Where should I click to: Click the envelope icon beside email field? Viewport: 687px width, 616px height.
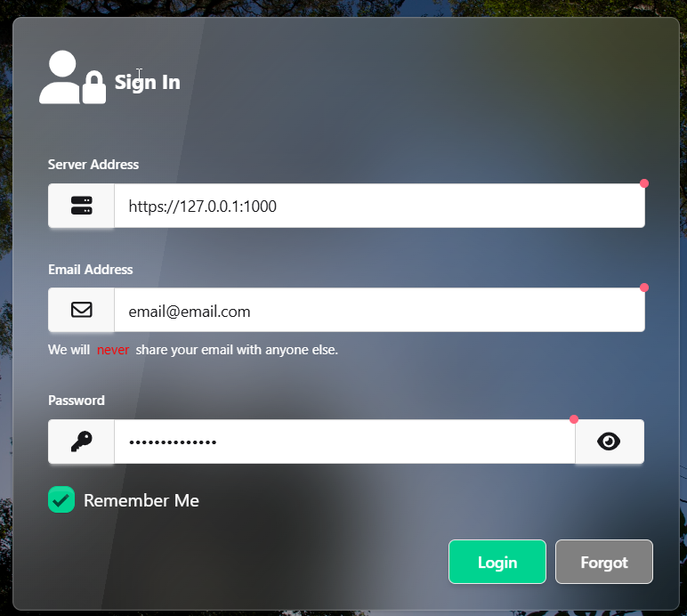(x=82, y=310)
